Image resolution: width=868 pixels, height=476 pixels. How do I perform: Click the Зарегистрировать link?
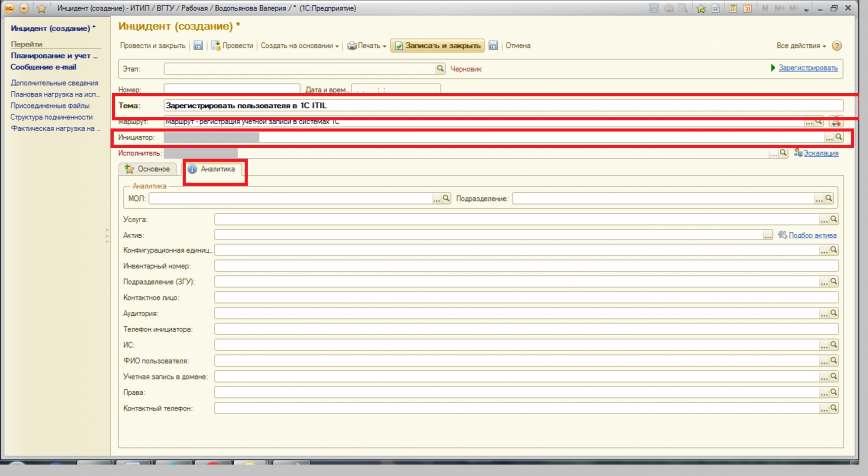[807, 69]
